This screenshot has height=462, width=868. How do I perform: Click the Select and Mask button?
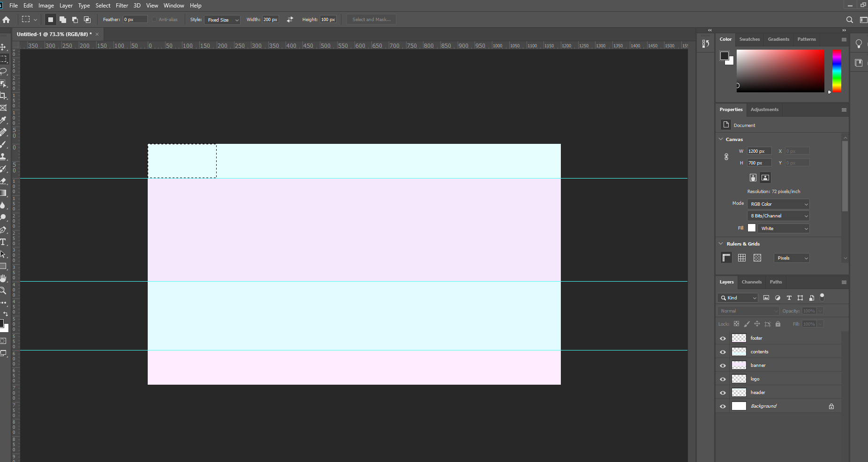[x=371, y=20]
